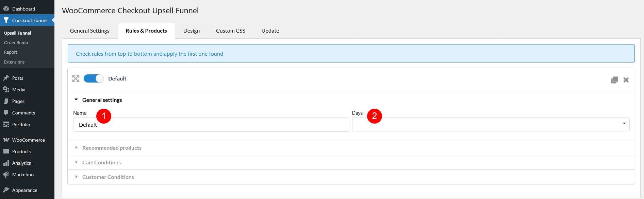
Task: Open Order Bump submenu item
Action: [16, 42]
